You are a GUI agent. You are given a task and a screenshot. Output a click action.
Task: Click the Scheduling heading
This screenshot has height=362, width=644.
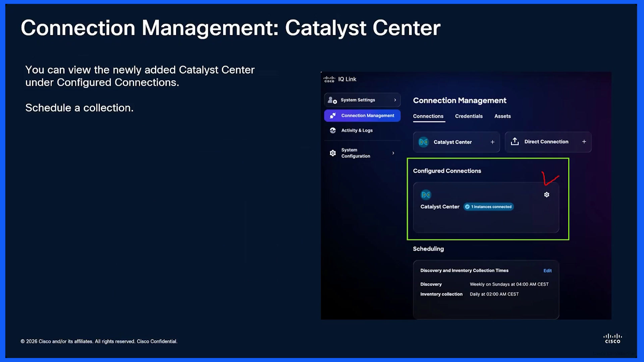[x=428, y=249]
